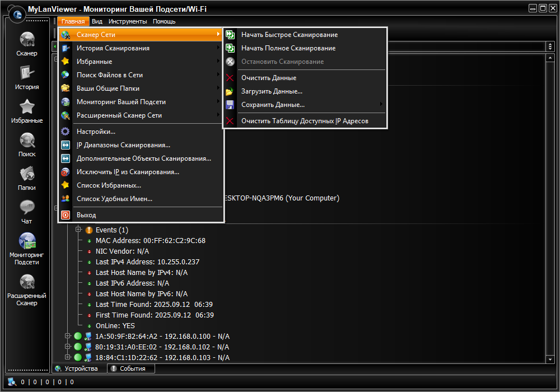Open Расширенный Сканер Сети submenu
Viewport: 560px width, 392px height.
point(141,115)
